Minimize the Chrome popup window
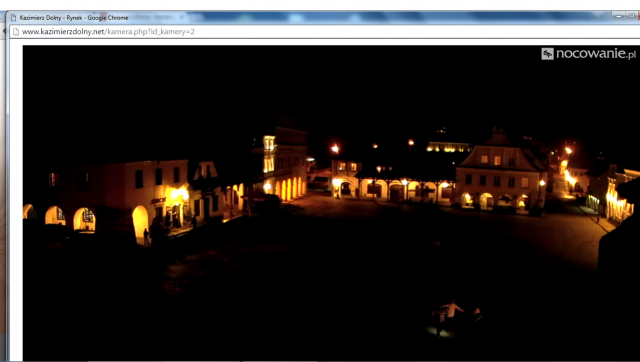This screenshot has height=362, width=640. pyautogui.click(x=618, y=16)
